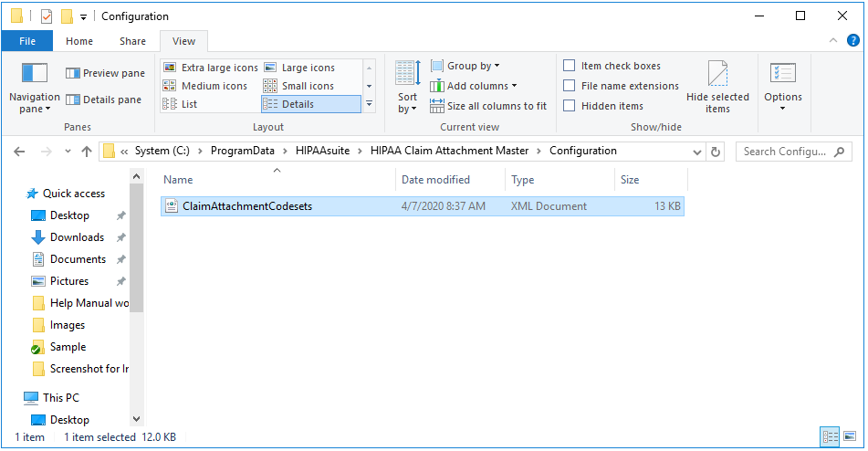Open the Preview pane
The width and height of the screenshot is (868, 451).
pos(105,73)
